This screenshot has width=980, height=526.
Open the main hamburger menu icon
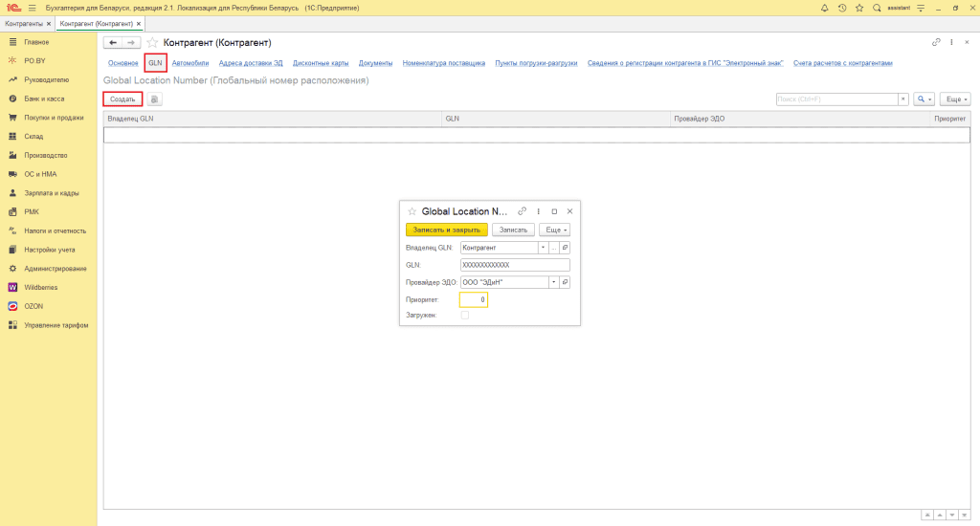32,8
